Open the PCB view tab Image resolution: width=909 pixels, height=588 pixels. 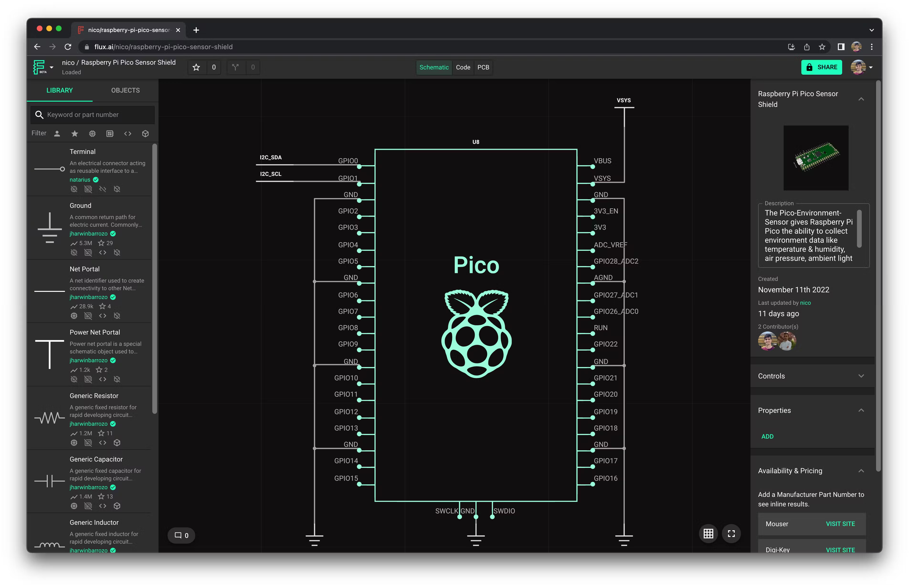coord(483,67)
